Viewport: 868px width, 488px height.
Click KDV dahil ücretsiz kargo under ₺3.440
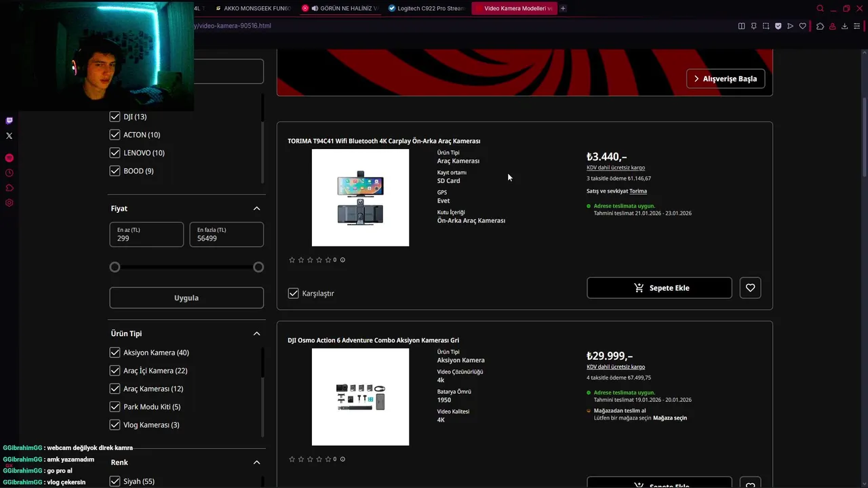click(x=616, y=167)
